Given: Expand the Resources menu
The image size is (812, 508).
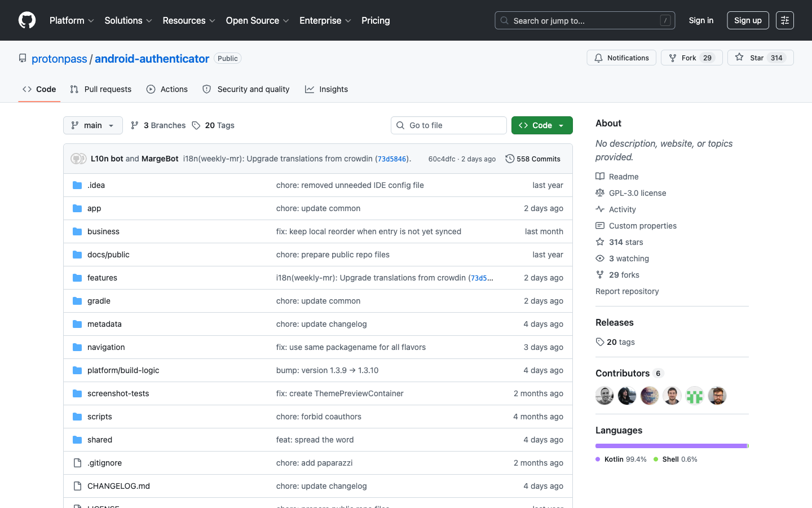Looking at the screenshot, I should coord(189,20).
